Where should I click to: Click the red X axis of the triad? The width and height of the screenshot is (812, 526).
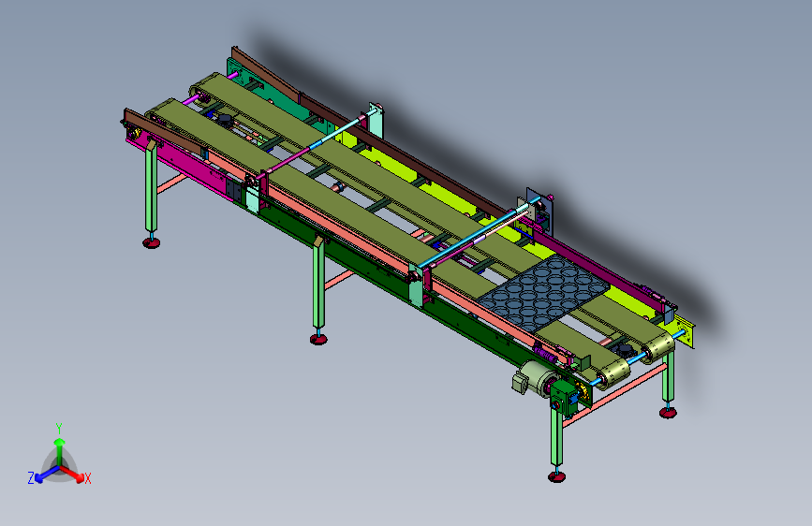74,474
